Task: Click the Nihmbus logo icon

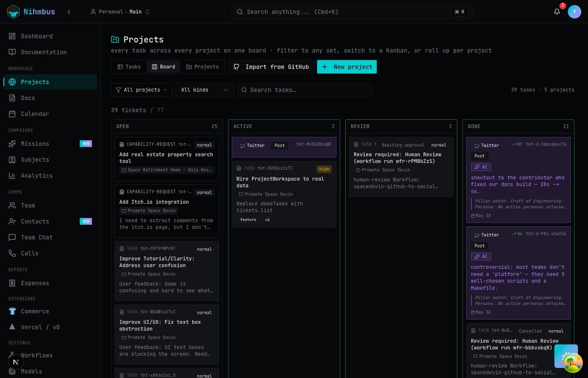Action: (13, 12)
